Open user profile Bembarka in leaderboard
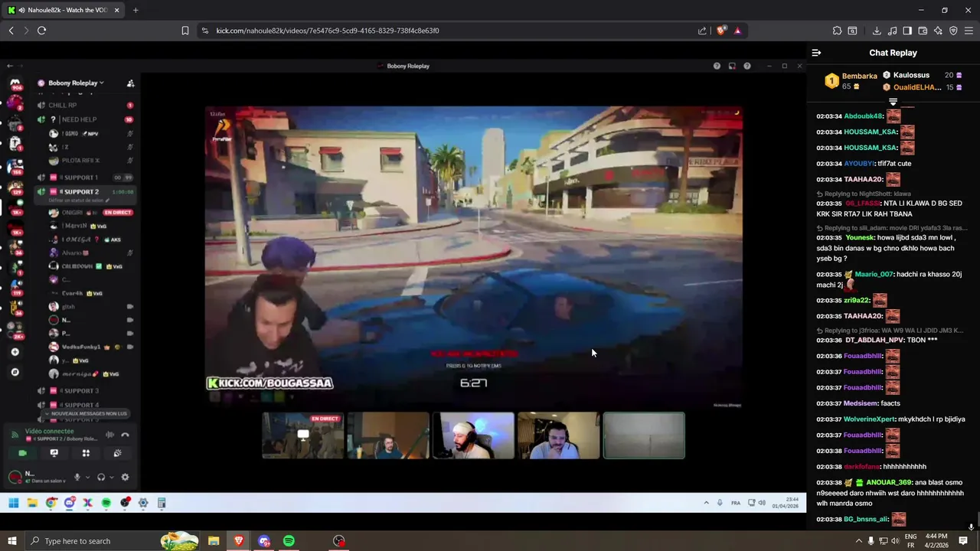This screenshot has height=551, width=980. tap(859, 76)
